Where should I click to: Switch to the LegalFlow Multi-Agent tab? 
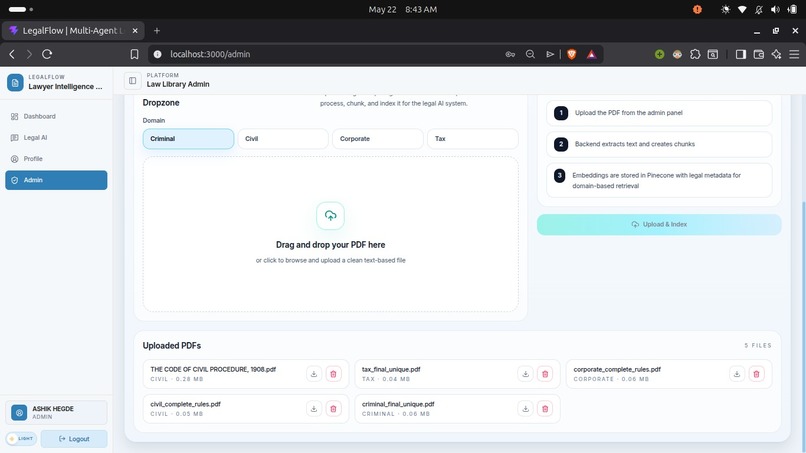(73, 31)
